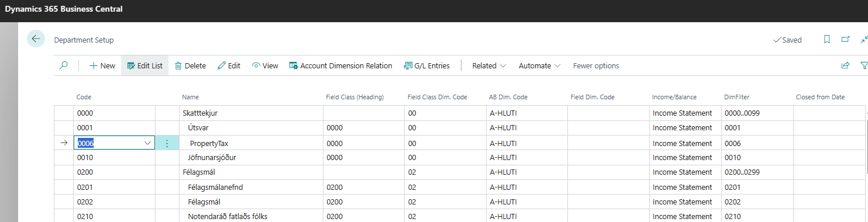
Task: Expand the Automate menu
Action: (x=539, y=65)
